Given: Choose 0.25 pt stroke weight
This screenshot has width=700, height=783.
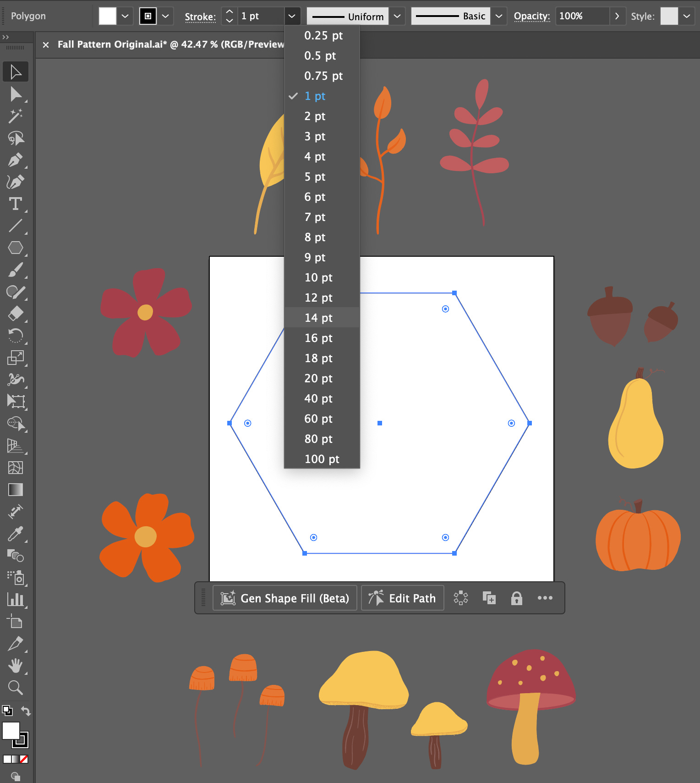Looking at the screenshot, I should (x=322, y=35).
